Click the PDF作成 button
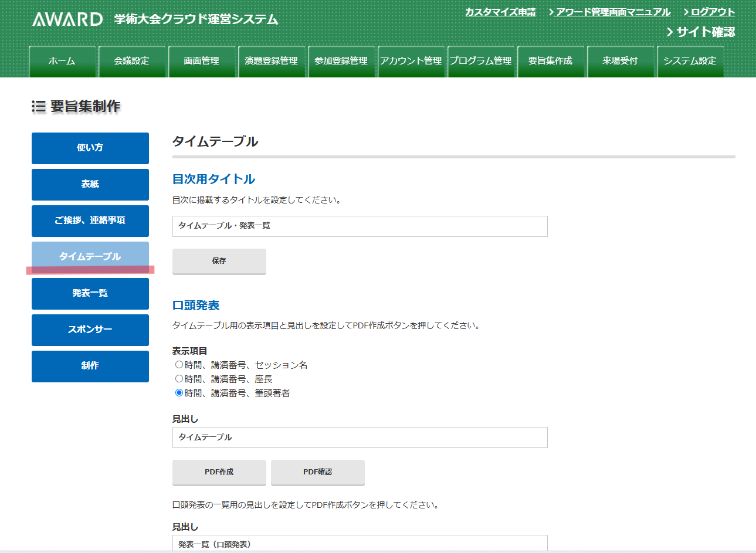 219,472
